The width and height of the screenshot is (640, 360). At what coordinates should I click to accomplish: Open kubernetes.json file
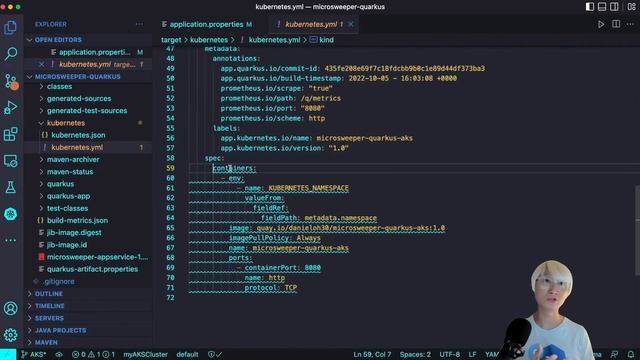78,135
